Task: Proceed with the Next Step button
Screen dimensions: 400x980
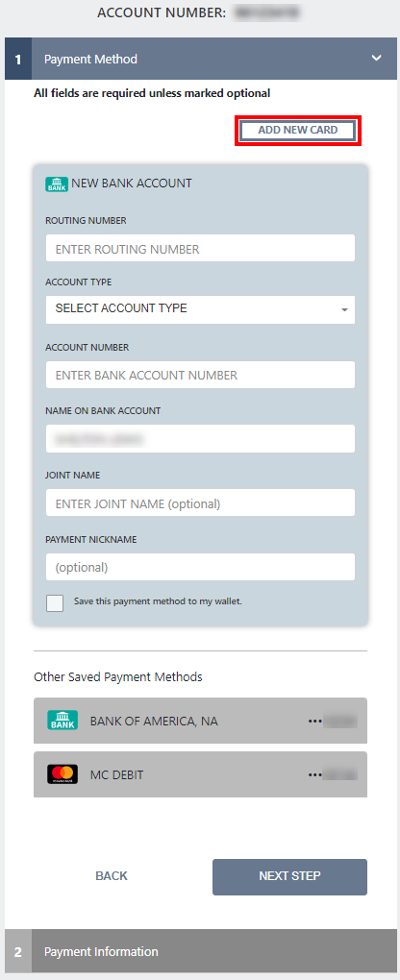Action: (x=289, y=877)
